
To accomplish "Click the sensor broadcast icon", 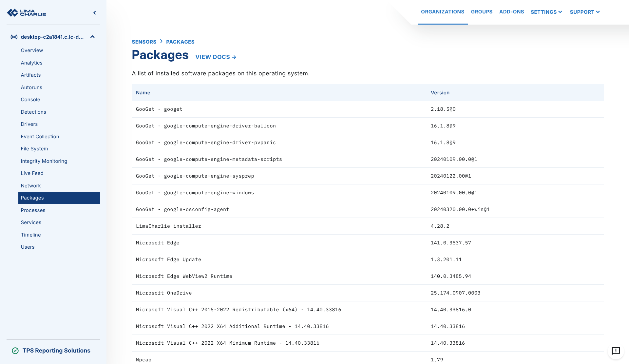I will click(x=14, y=37).
